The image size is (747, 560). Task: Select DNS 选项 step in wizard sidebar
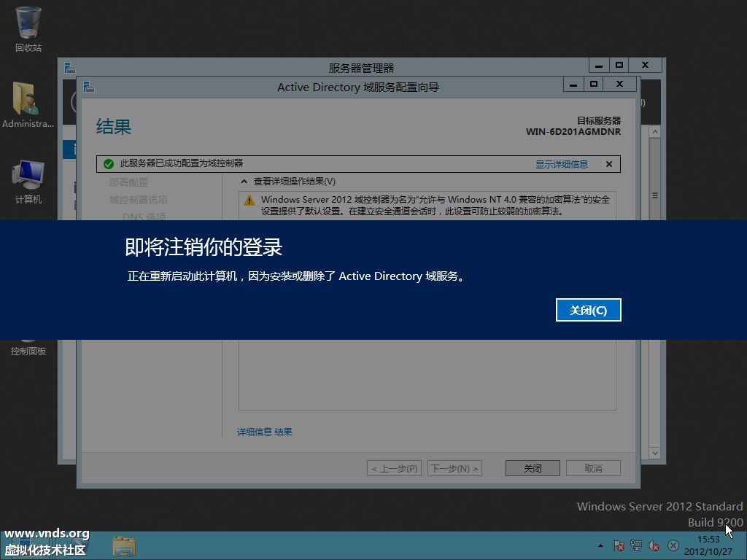144,217
